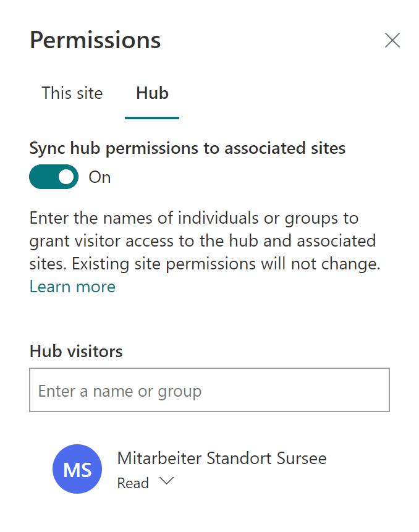Close the Permissions panel with the X icon
The width and height of the screenshot is (419, 532).
392,40
